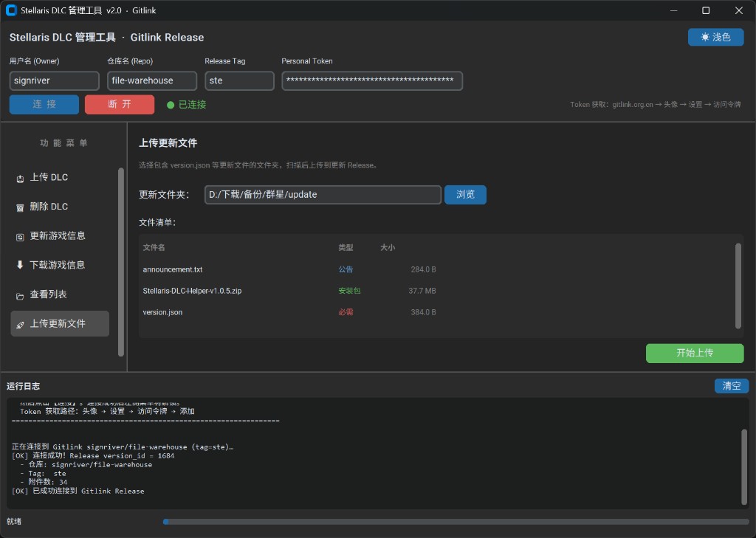Click the trash icon beside 删除 DLC
The height and width of the screenshot is (538, 756).
tap(20, 208)
